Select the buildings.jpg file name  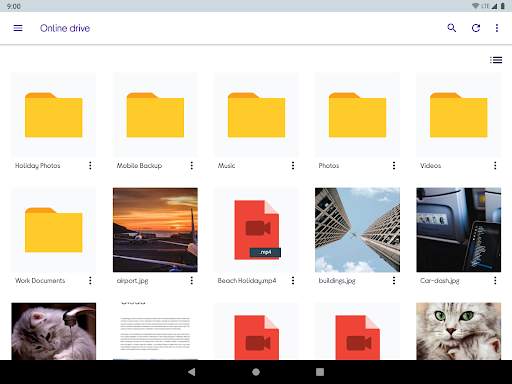[x=337, y=281]
